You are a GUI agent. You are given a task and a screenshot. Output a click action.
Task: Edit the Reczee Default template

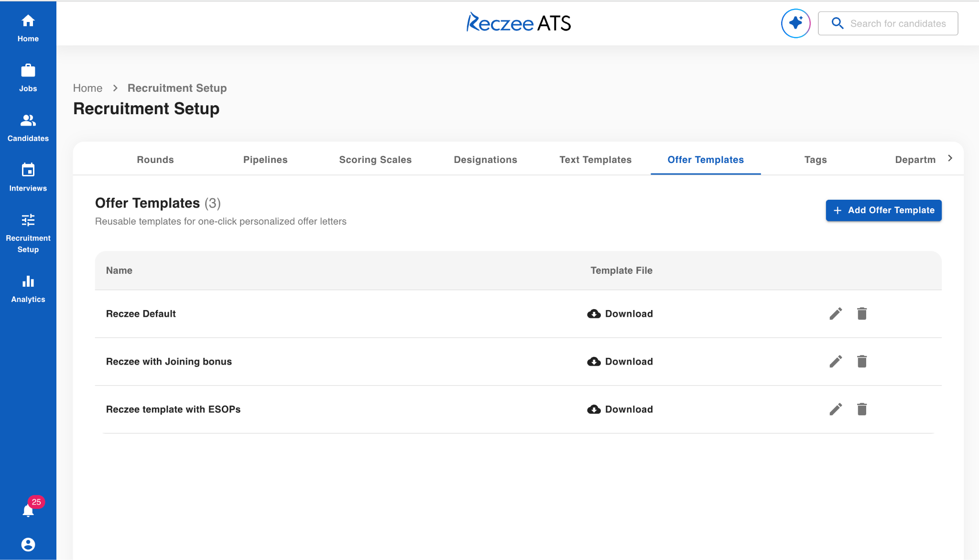tap(836, 313)
